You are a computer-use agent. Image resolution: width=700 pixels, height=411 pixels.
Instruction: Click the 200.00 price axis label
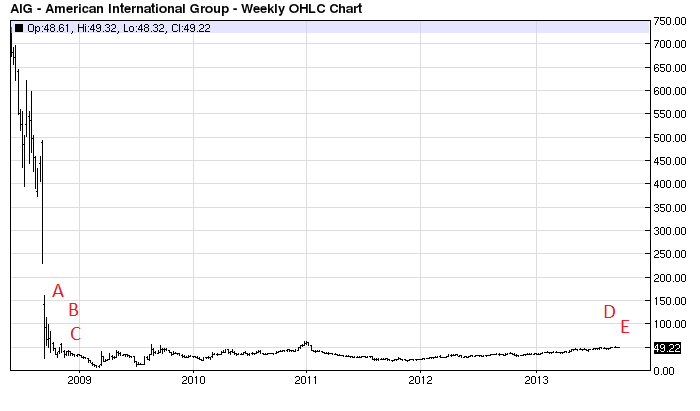coord(670,278)
